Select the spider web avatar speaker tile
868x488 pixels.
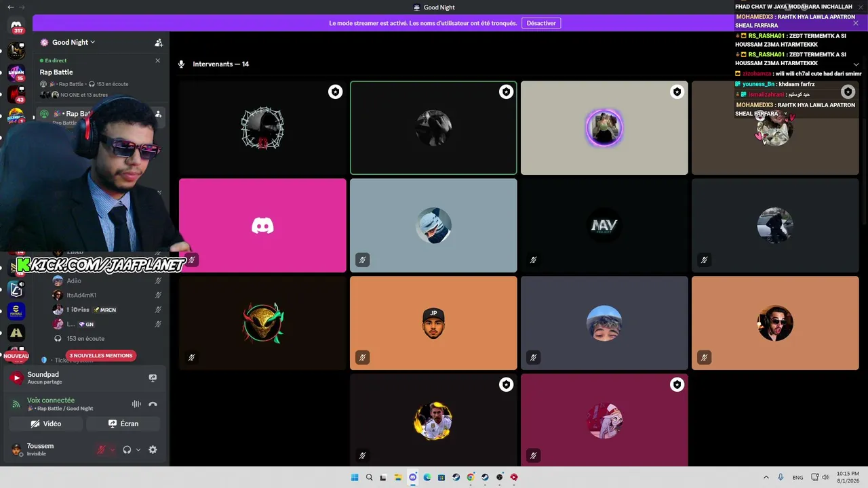(262, 128)
